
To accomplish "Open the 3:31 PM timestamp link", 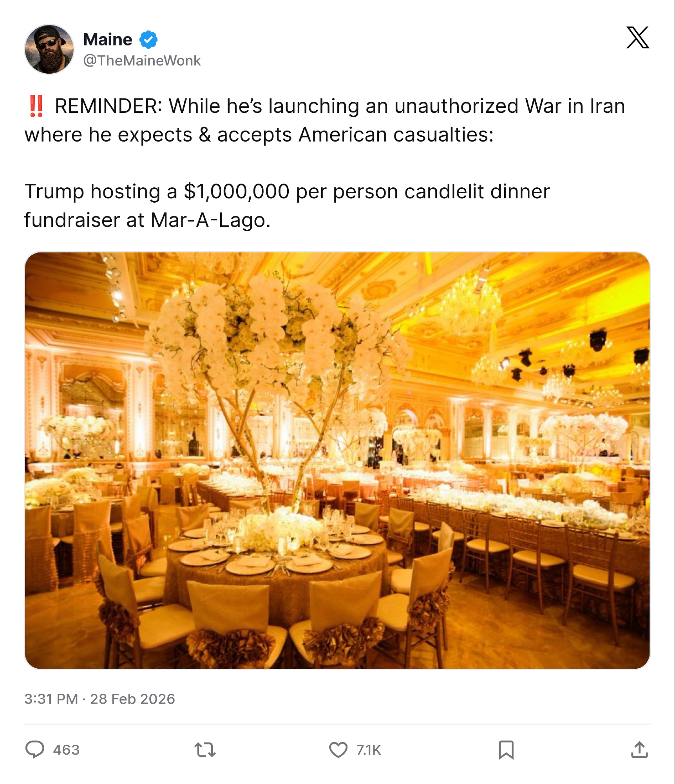I will tap(51, 699).
